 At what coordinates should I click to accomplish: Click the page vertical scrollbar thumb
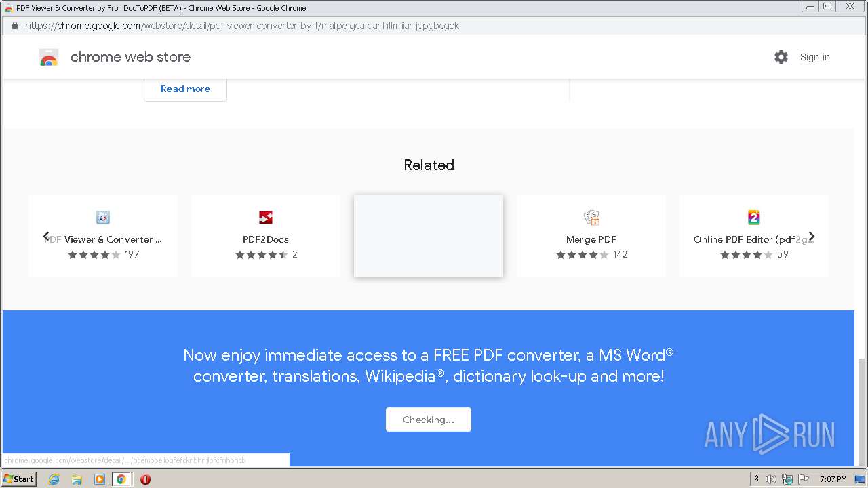862,413
